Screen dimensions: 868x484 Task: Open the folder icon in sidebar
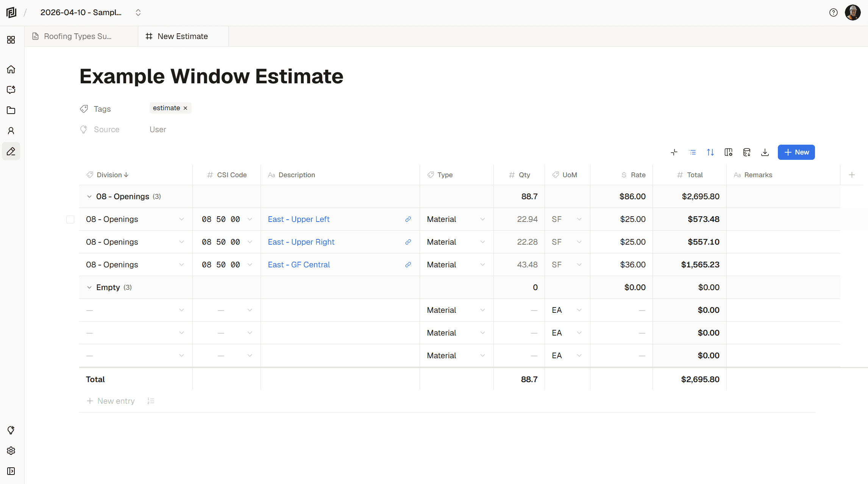(x=11, y=110)
